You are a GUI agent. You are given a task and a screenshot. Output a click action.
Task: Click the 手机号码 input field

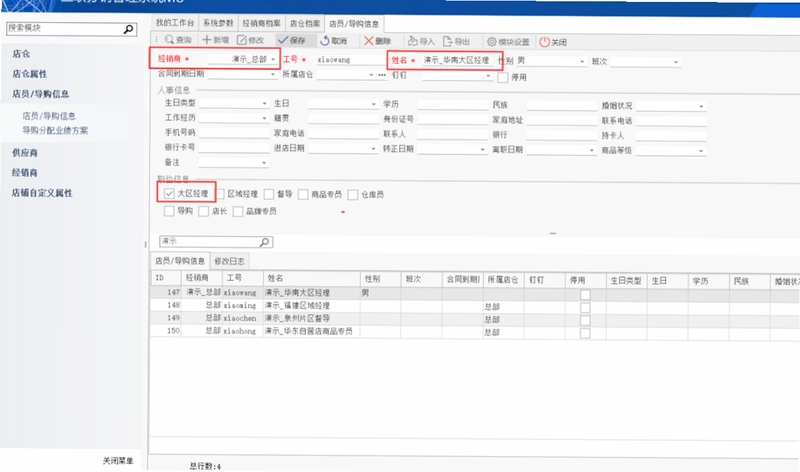pyautogui.click(x=234, y=133)
